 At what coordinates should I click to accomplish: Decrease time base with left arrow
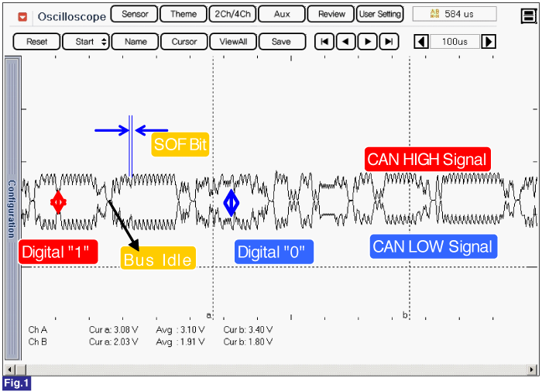tap(421, 42)
